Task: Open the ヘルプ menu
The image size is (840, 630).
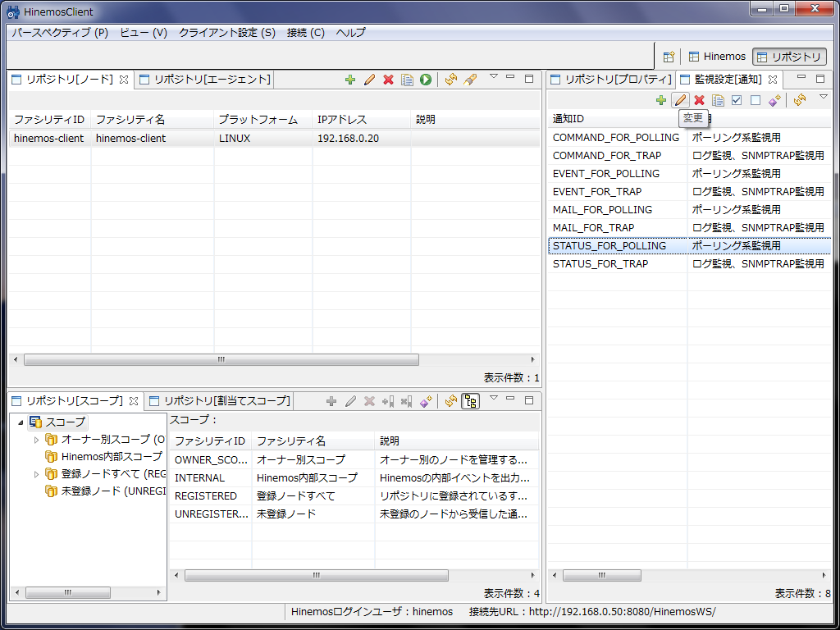Action: [351, 33]
